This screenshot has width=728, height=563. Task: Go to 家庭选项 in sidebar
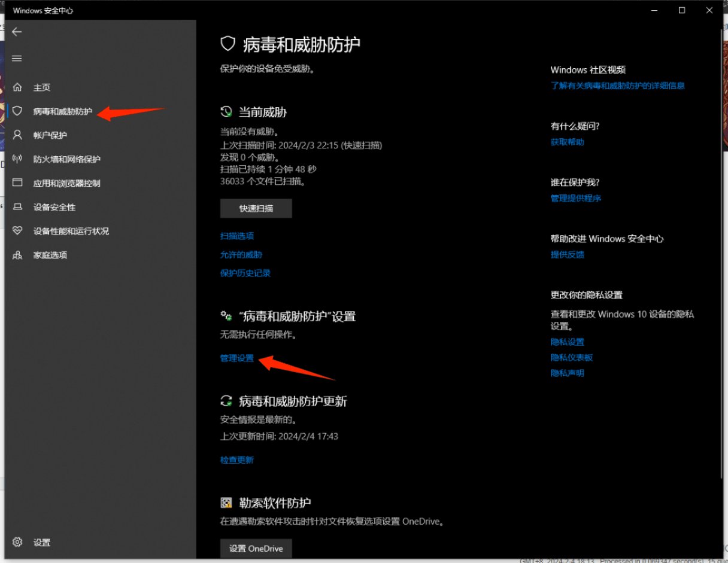[x=50, y=255]
